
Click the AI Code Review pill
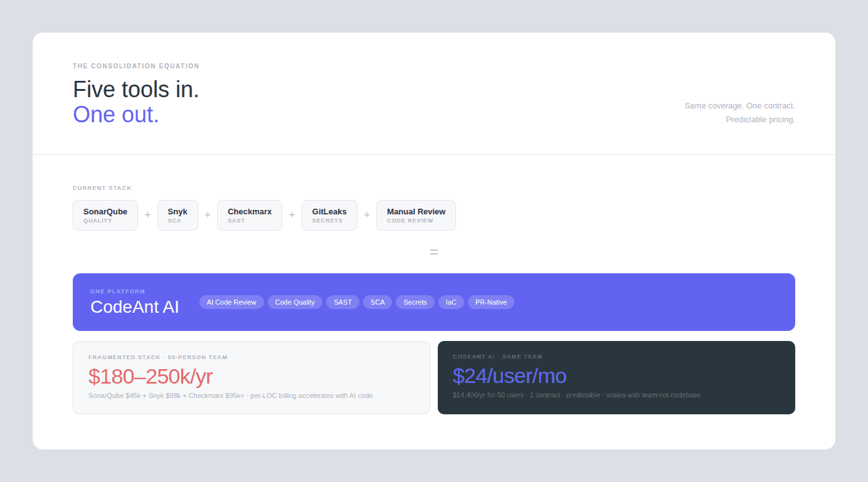pos(231,302)
